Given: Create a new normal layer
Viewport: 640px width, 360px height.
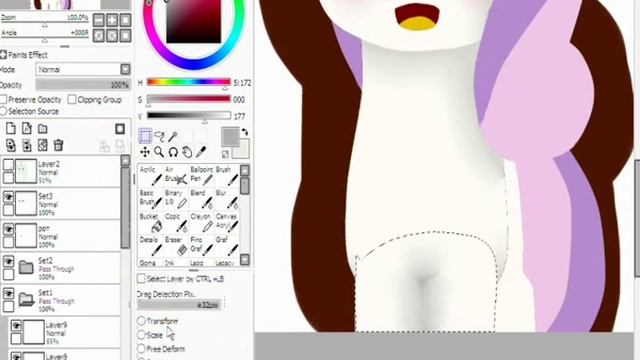Looking at the screenshot, I should tap(11, 129).
